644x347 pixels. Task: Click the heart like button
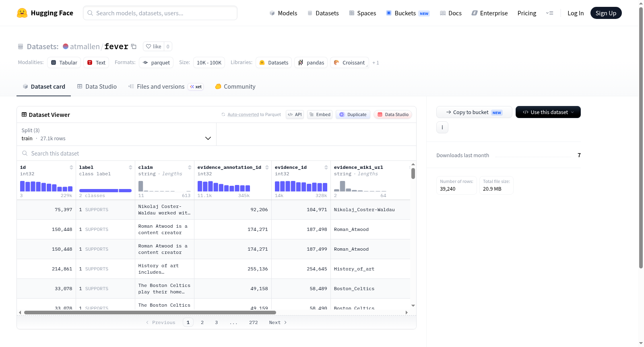153,46
